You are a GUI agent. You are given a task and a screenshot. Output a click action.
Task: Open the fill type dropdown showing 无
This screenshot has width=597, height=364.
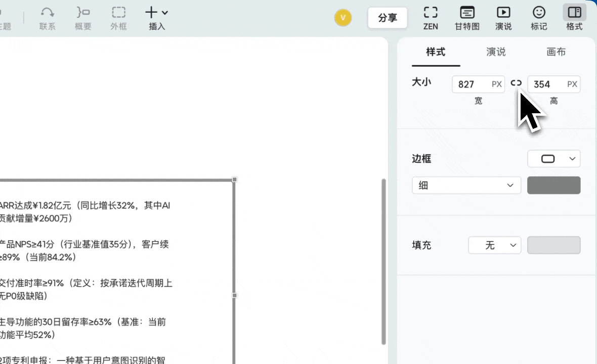[x=494, y=245]
